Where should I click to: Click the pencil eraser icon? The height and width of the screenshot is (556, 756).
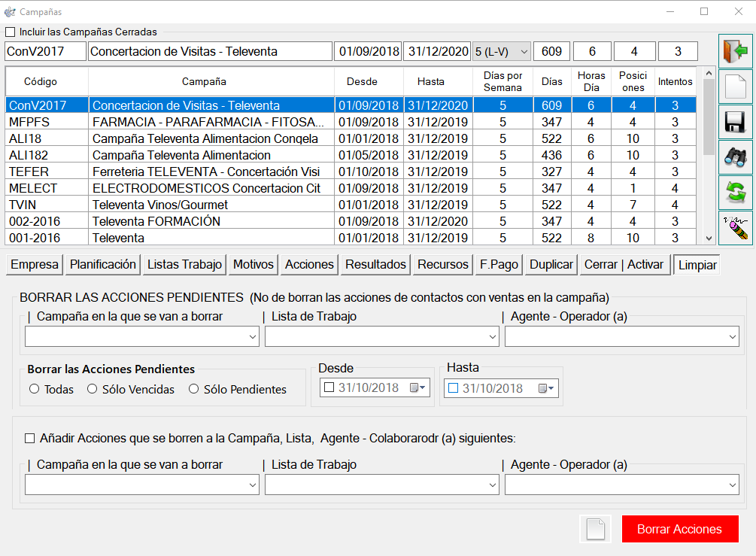coord(735,228)
